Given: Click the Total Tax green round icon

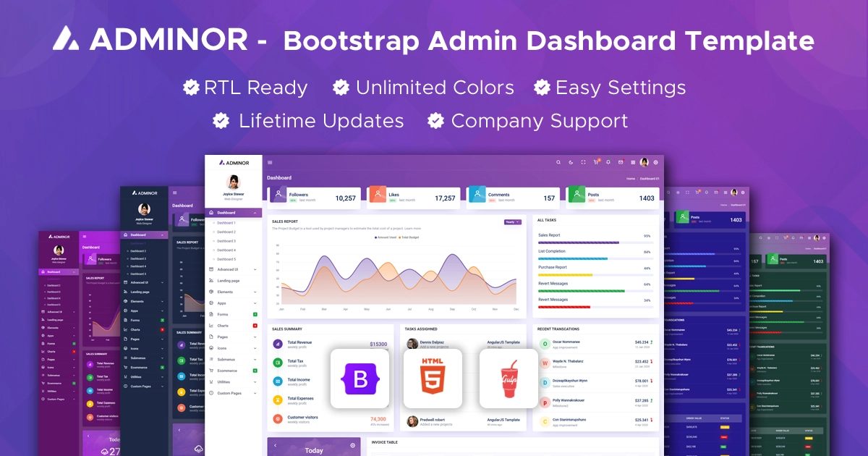Looking at the screenshot, I should point(278,363).
